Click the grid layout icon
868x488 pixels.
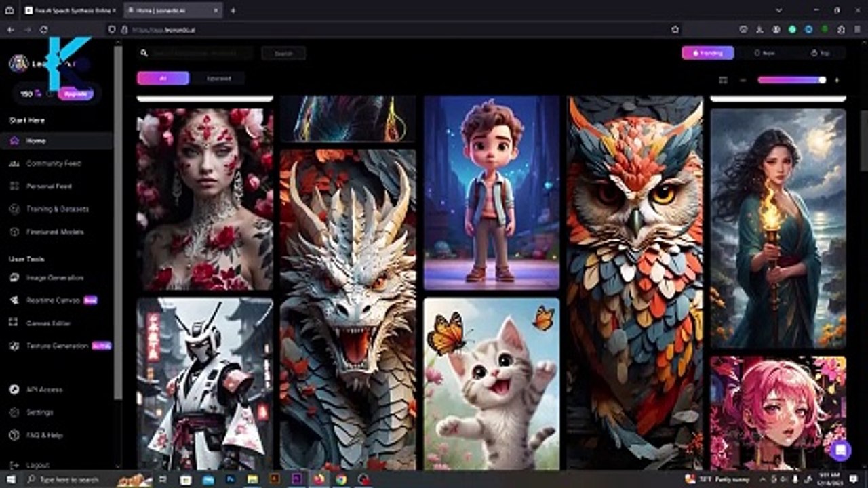(x=723, y=80)
